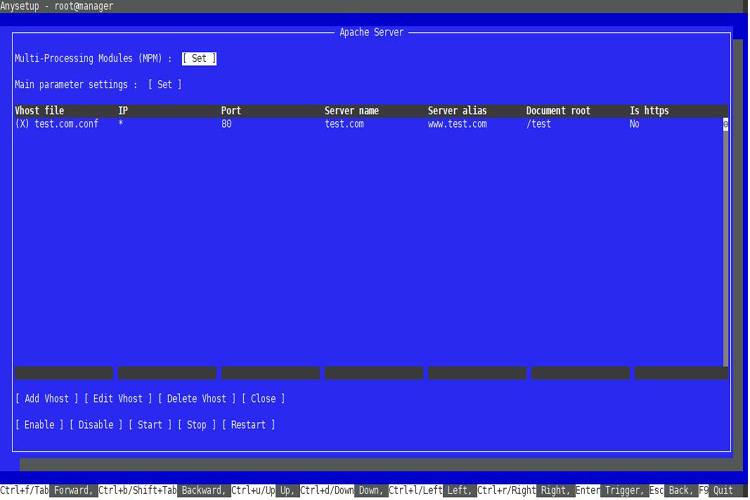Click server alias www.test.com
Image resolution: width=750 pixels, height=500 pixels.
click(457, 124)
